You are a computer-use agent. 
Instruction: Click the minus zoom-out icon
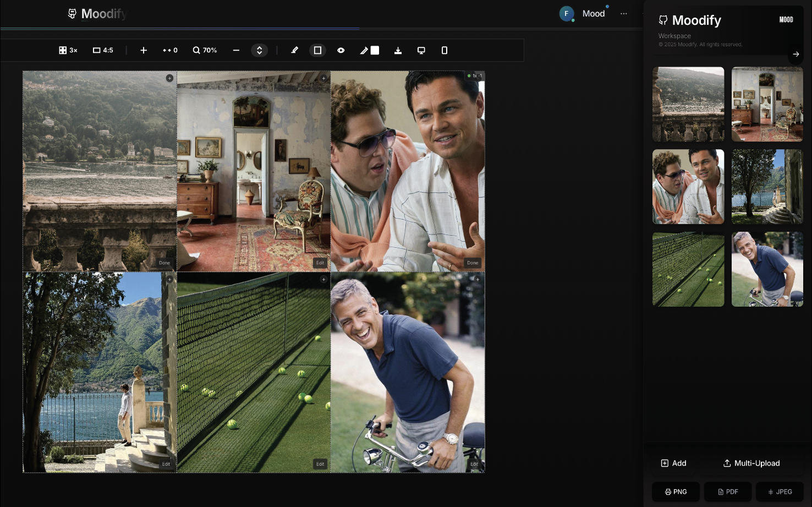pos(236,50)
